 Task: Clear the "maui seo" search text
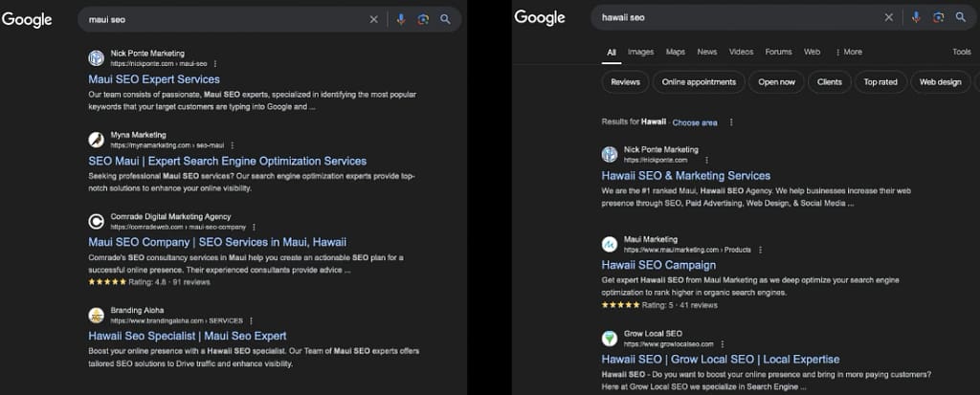(x=374, y=19)
